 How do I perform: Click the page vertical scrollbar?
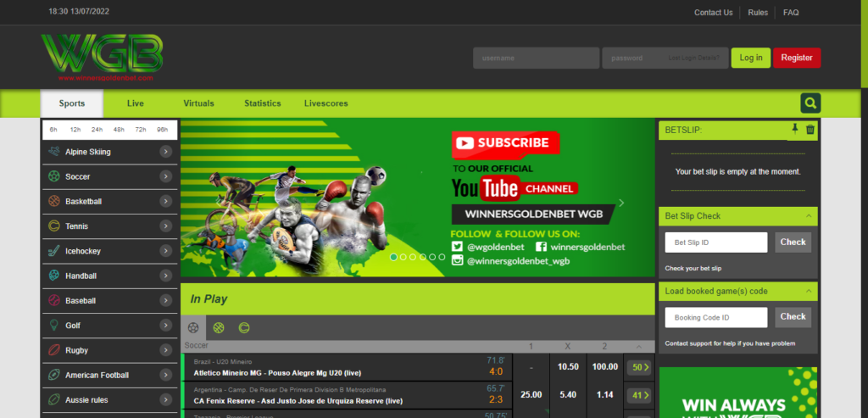[864, 44]
